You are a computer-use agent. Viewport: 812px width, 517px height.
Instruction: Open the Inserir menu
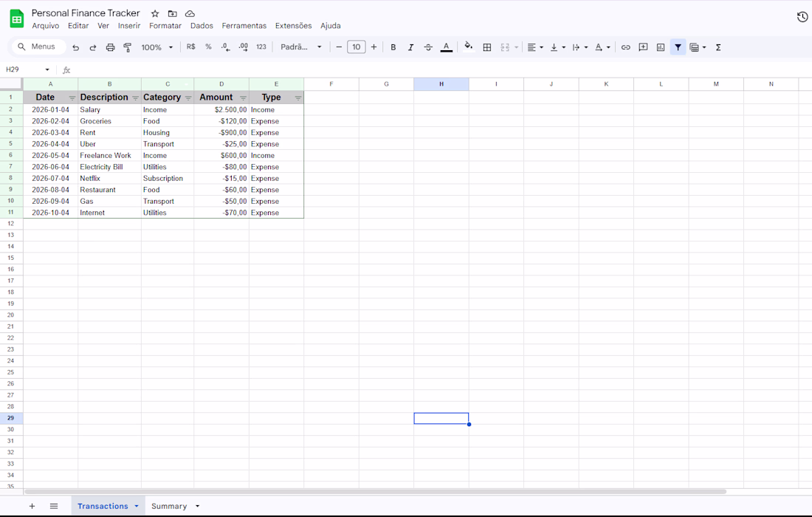coord(129,25)
